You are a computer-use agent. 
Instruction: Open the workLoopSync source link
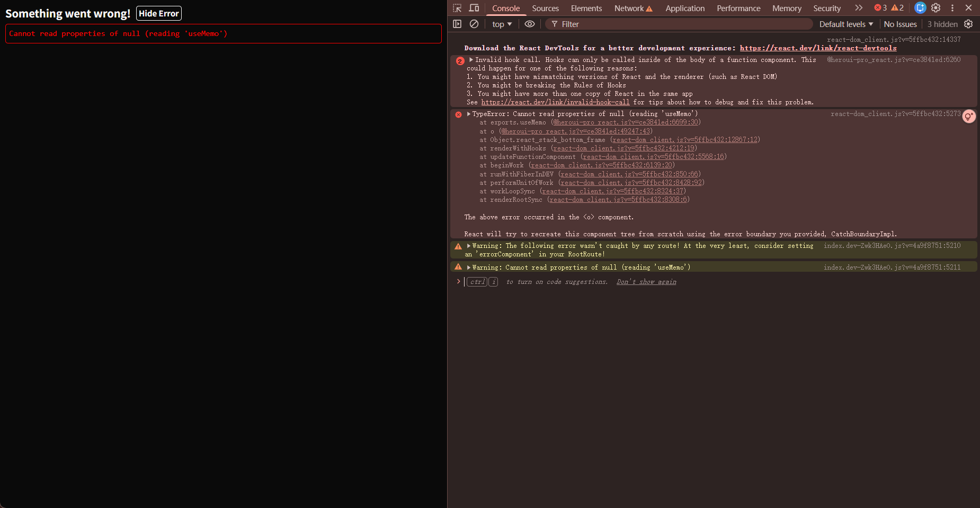613,191
